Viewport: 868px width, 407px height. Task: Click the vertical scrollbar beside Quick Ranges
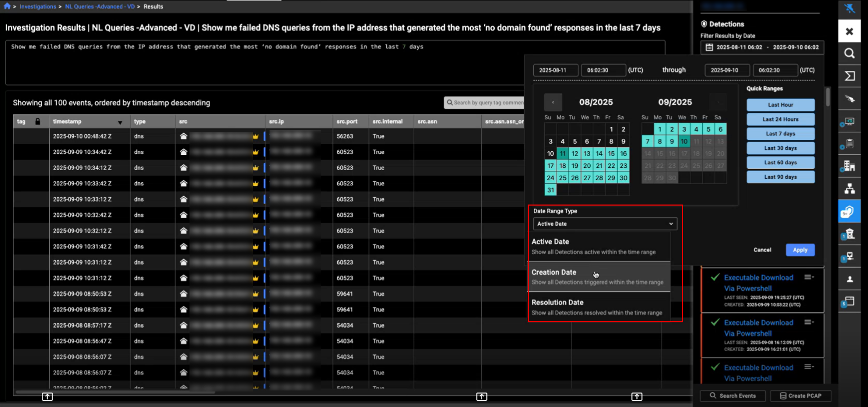(828, 97)
